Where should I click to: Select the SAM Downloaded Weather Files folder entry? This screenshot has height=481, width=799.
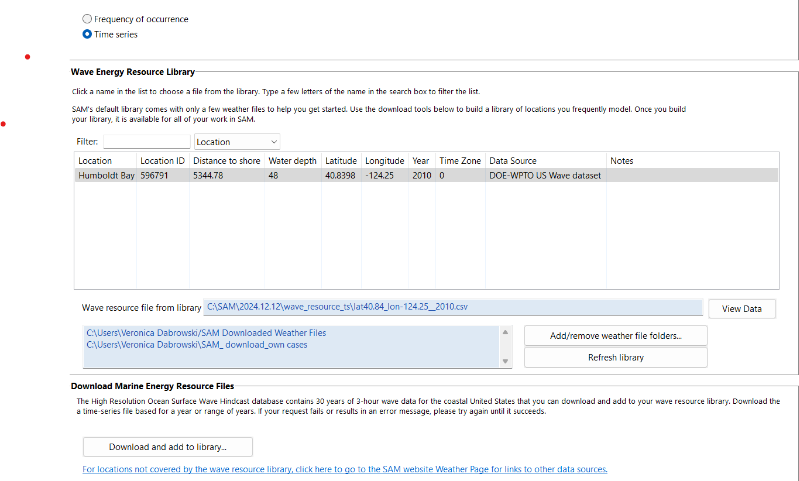205,333
